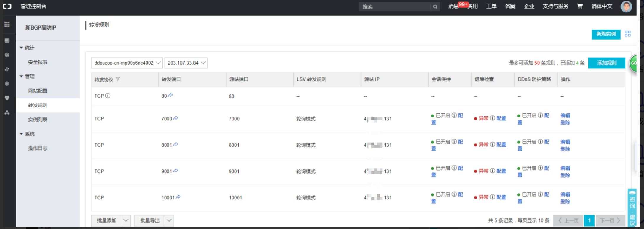Open the 咨询建议 floating widget
The image size is (644, 229).
click(632, 208)
